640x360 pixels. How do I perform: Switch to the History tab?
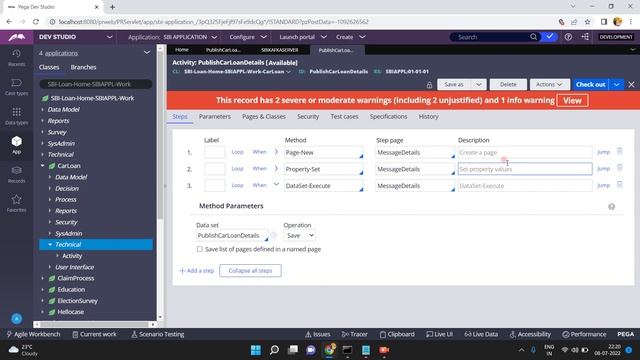(x=429, y=116)
